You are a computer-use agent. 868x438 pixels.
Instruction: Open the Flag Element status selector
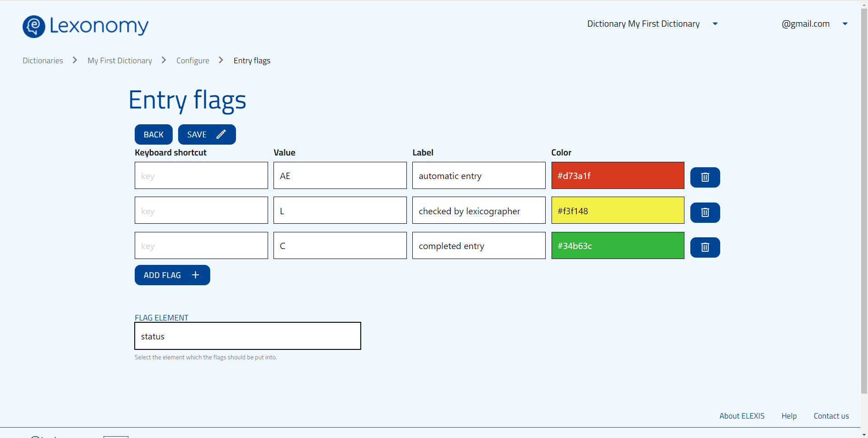click(x=247, y=336)
